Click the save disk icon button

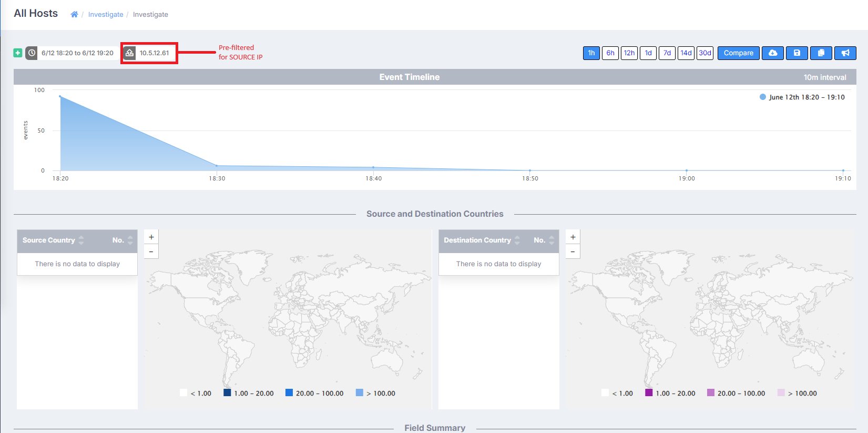click(x=797, y=53)
